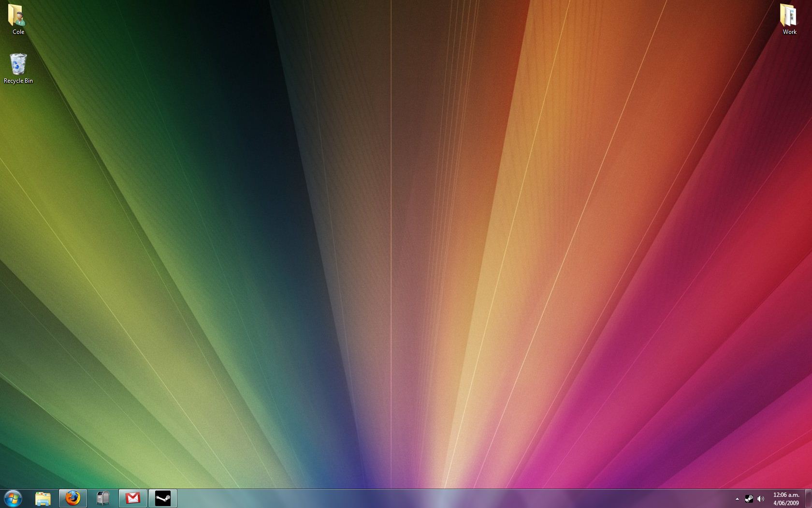Viewport: 812px width, 508px height.
Task: Click the Steam system tray icon
Action: 749,499
